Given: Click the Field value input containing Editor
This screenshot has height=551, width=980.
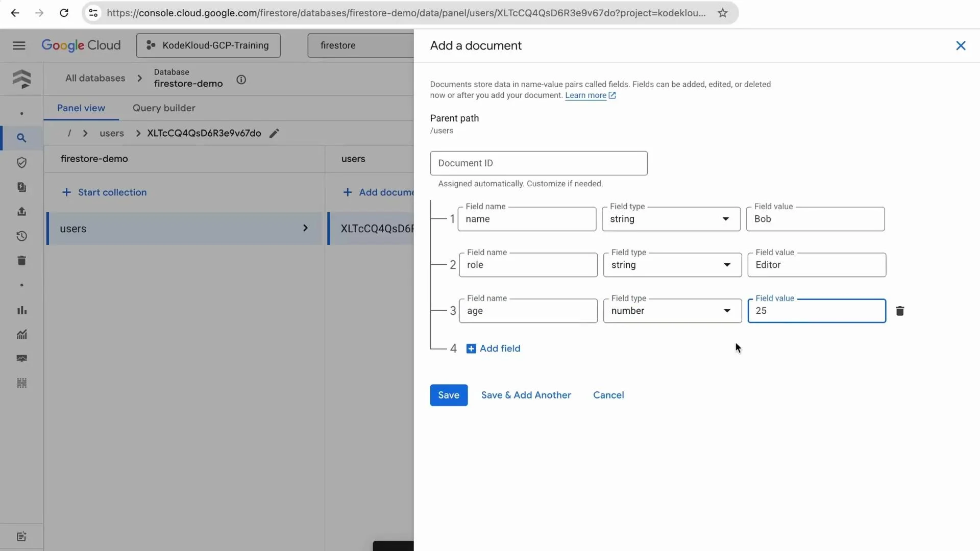Looking at the screenshot, I should pyautogui.click(x=817, y=265).
